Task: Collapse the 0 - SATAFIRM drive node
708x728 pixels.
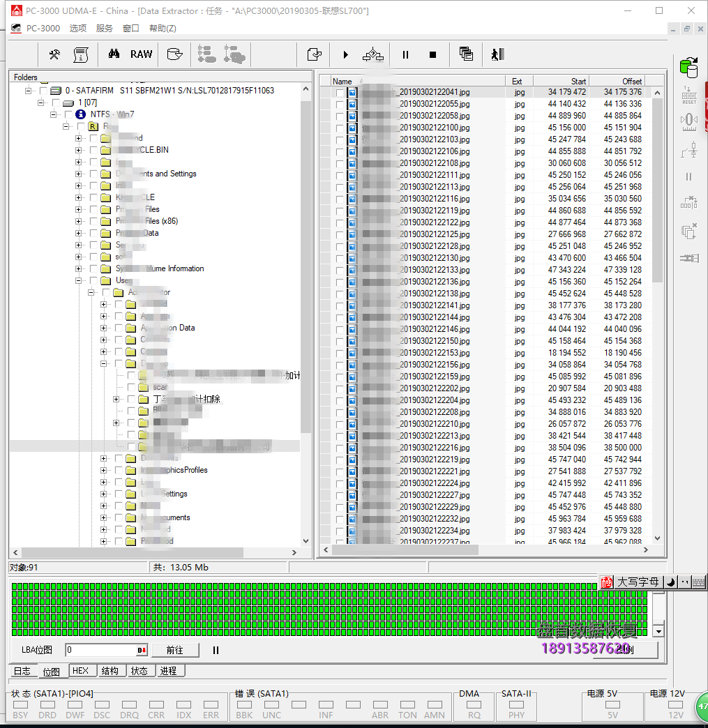Action: [29, 91]
